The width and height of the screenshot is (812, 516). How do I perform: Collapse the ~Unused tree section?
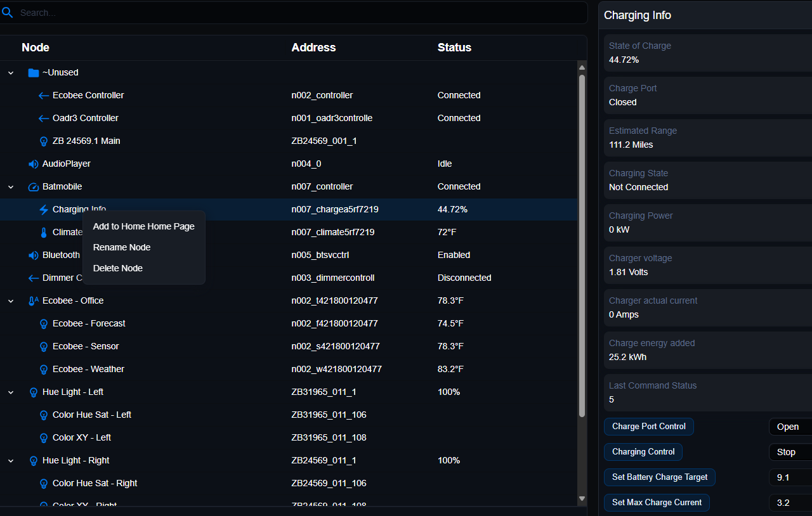[x=10, y=72]
